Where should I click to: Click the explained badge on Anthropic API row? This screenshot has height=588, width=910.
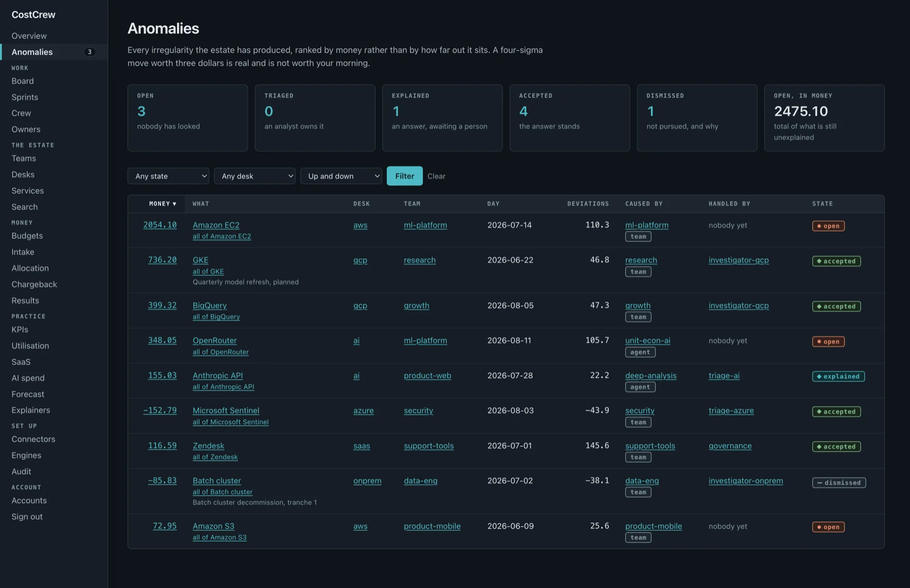coord(838,376)
